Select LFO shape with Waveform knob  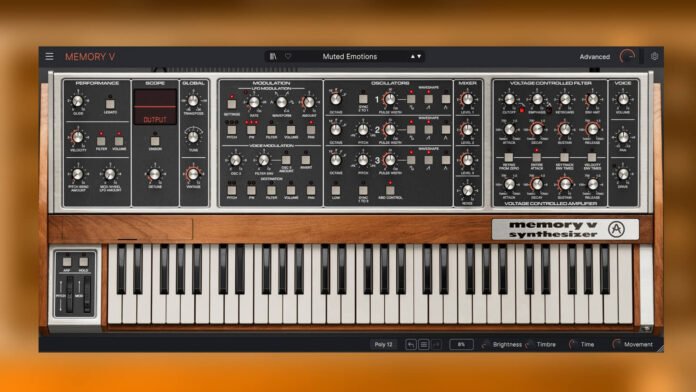click(281, 103)
